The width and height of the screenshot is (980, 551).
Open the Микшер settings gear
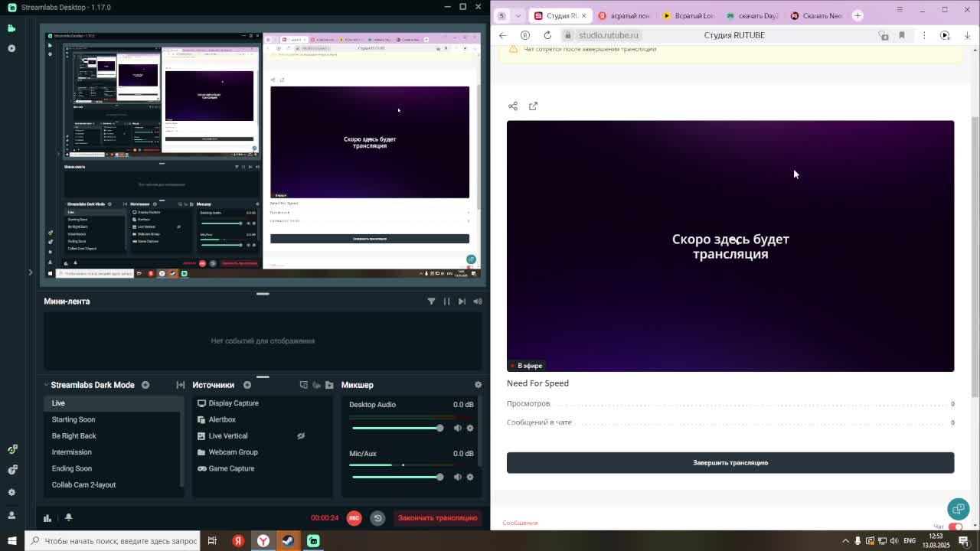click(478, 385)
